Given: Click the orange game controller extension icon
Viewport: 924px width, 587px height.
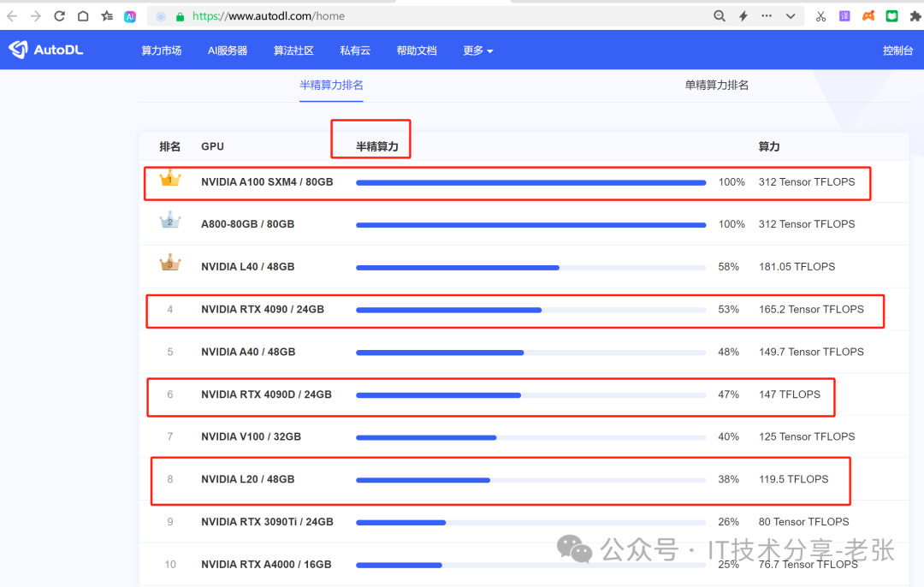Looking at the screenshot, I should point(868,16).
